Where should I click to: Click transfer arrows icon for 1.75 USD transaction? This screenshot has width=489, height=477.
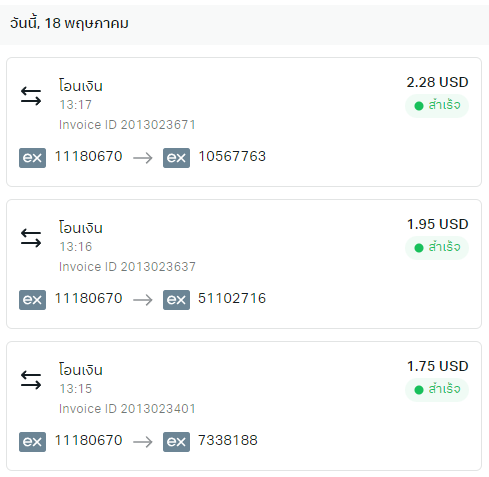pyautogui.click(x=31, y=380)
